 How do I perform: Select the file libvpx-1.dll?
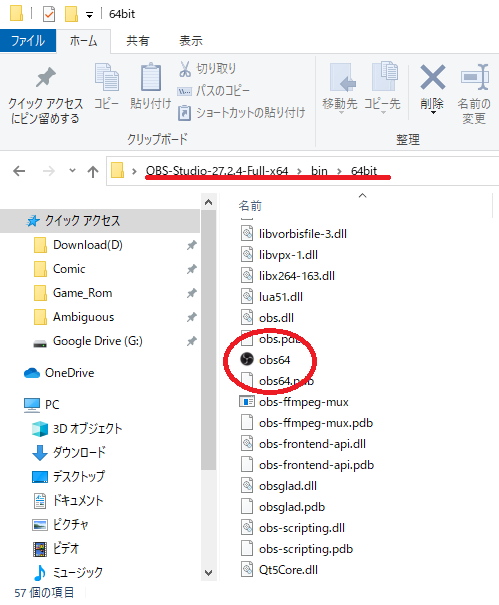pos(279,255)
